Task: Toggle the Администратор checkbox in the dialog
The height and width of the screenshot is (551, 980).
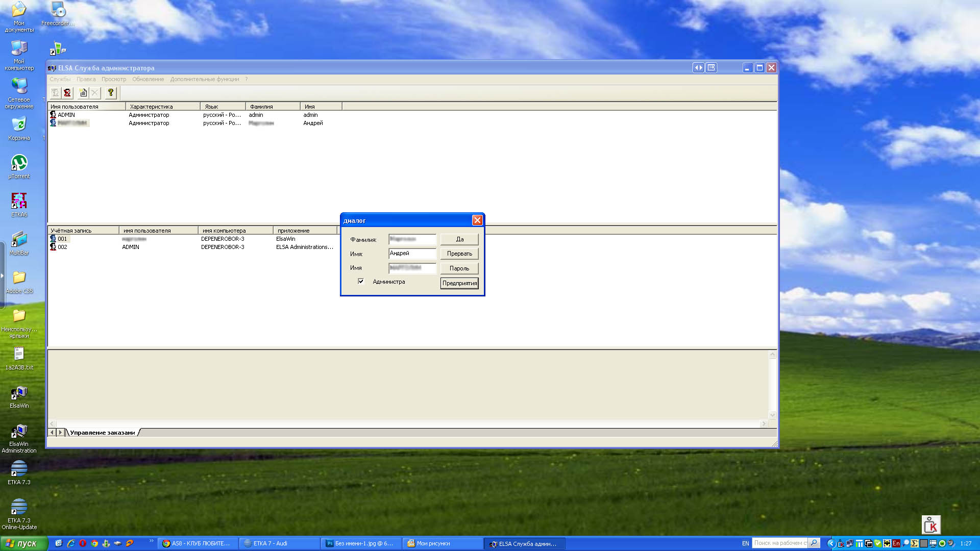Action: (361, 281)
